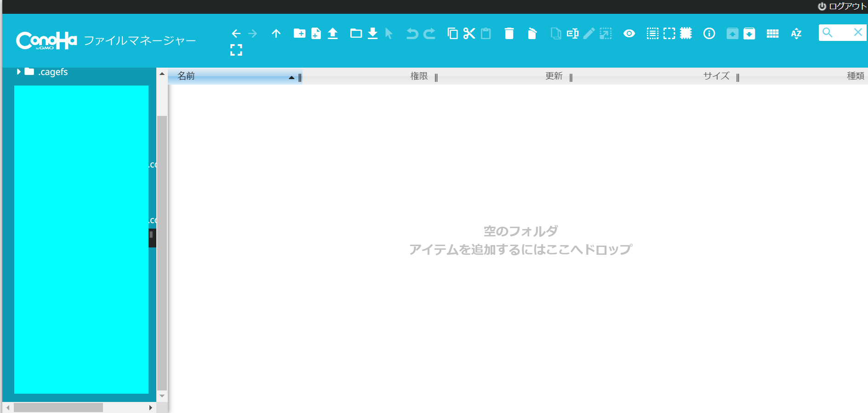This screenshot has height=413, width=868.
Task: Click the clipboard paste icon
Action: (x=485, y=33)
